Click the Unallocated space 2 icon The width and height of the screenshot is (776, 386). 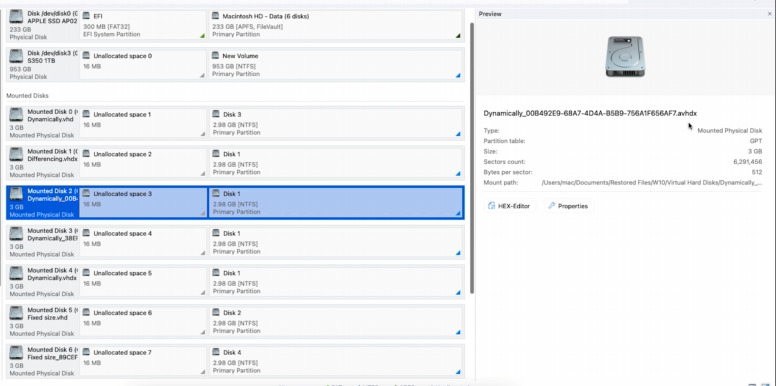coord(86,154)
